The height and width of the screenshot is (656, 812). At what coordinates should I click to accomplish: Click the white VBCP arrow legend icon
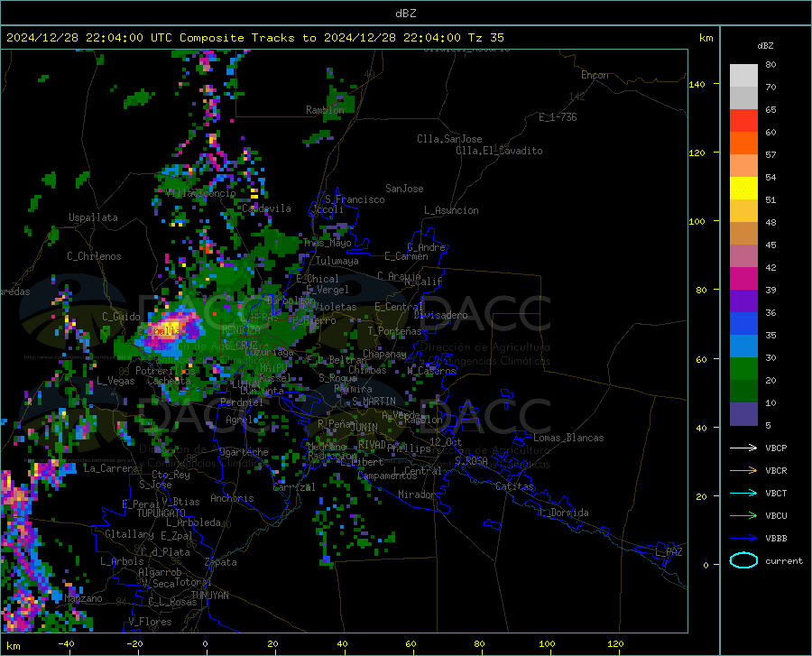743,448
